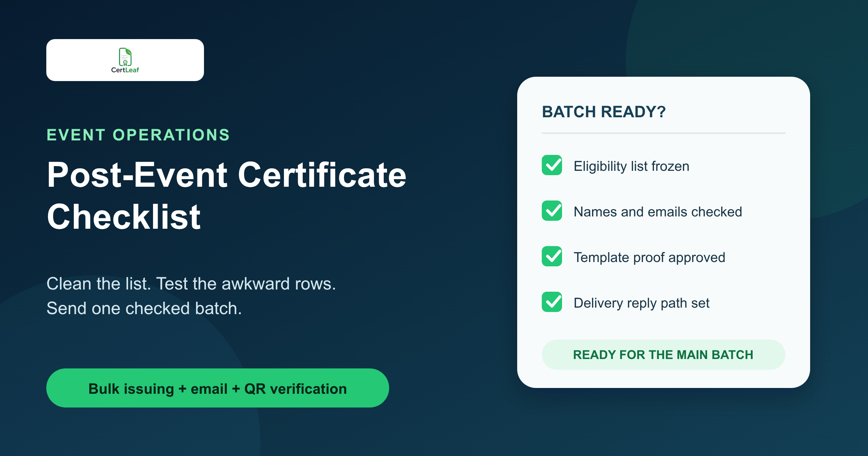The height and width of the screenshot is (456, 868).
Task: Click the Eligibility list frozen label
Action: coord(631,166)
